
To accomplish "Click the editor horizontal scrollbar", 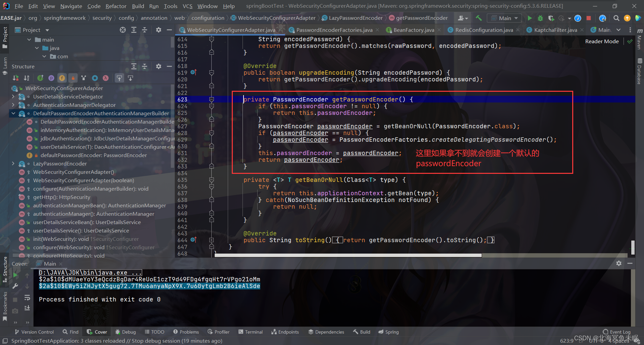I will (348, 255).
